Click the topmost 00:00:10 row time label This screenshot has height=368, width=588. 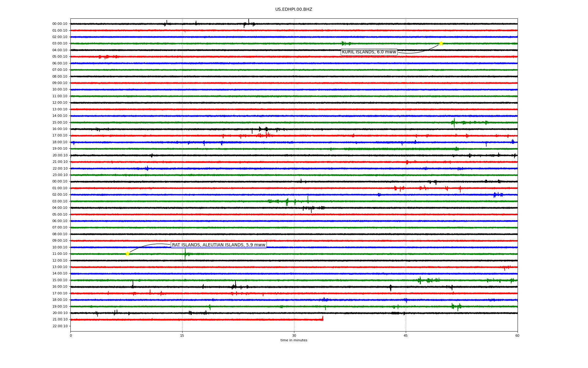pyautogui.click(x=60, y=24)
